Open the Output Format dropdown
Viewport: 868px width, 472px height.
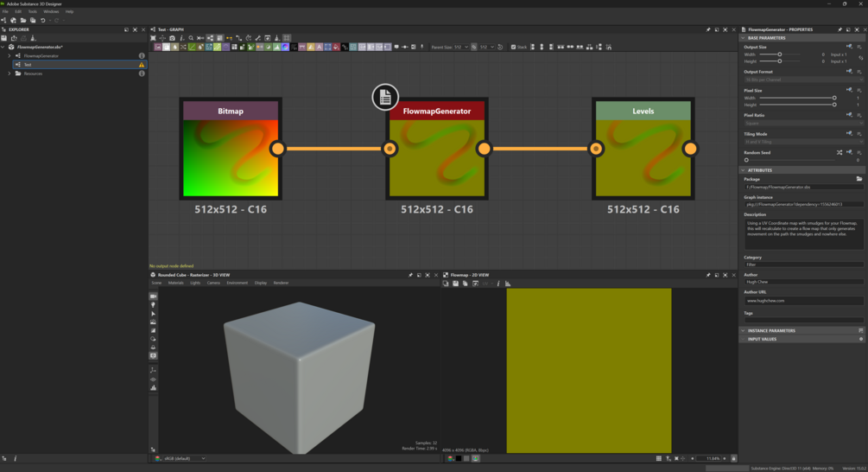tap(803, 80)
